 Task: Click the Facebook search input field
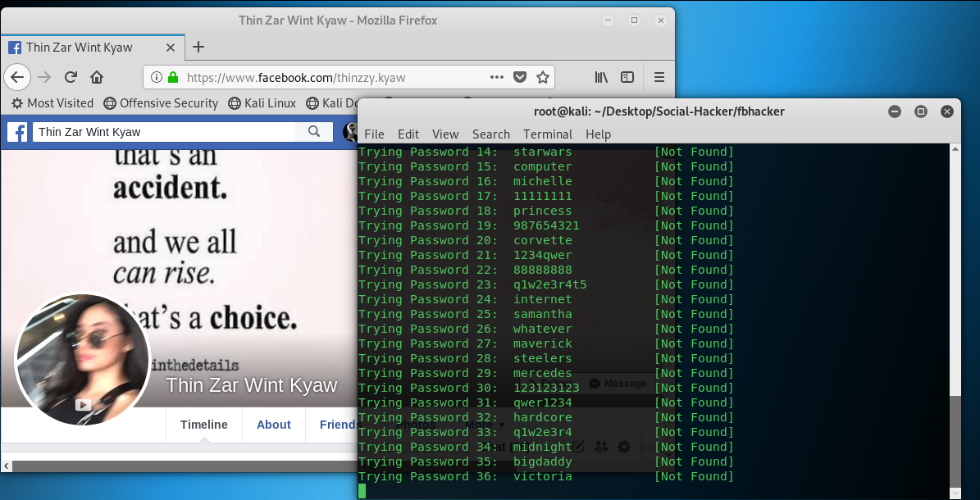pyautogui.click(x=164, y=132)
